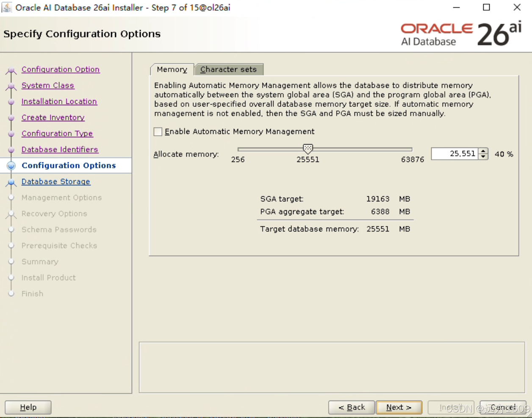Click the System Class step node icon
The width and height of the screenshot is (532, 418).
pyautogui.click(x=11, y=86)
